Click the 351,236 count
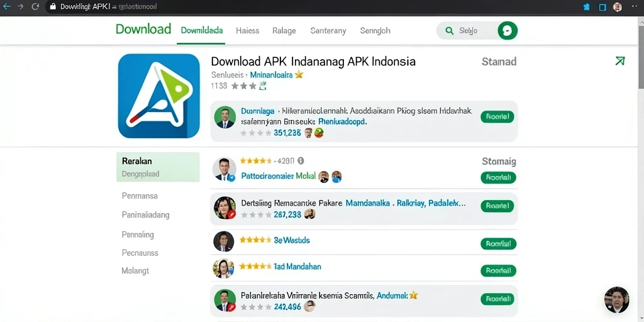The image size is (644, 322). 287,133
